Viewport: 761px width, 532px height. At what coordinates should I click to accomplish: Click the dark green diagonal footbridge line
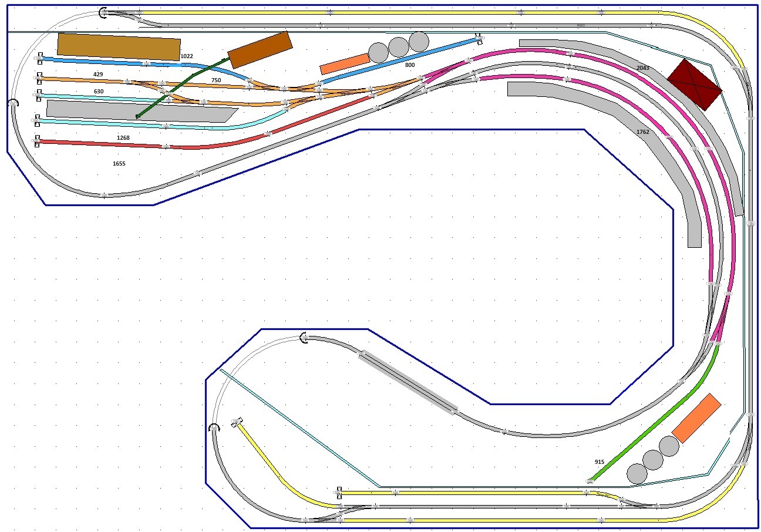click(182, 88)
